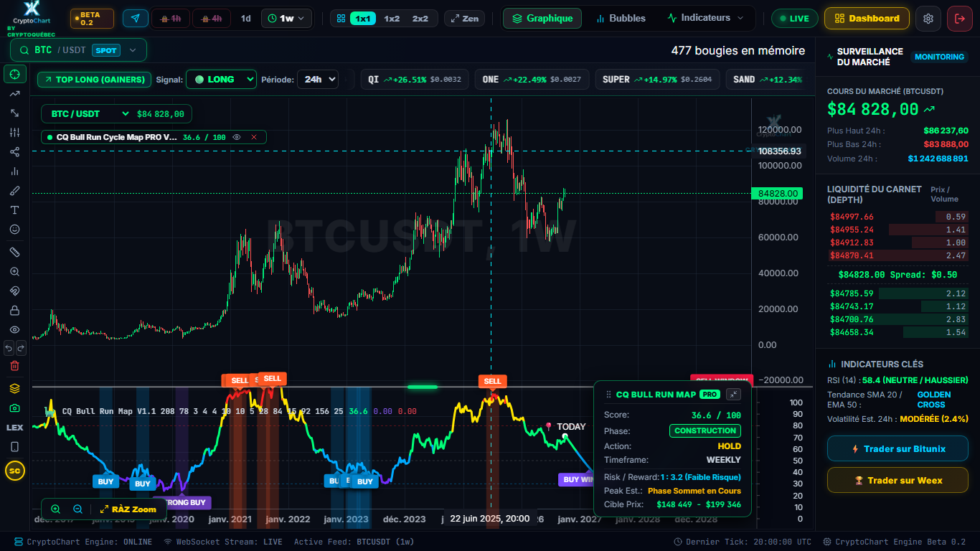Select the Text annotation tool
This screenshot has width=980, height=551.
14,209
